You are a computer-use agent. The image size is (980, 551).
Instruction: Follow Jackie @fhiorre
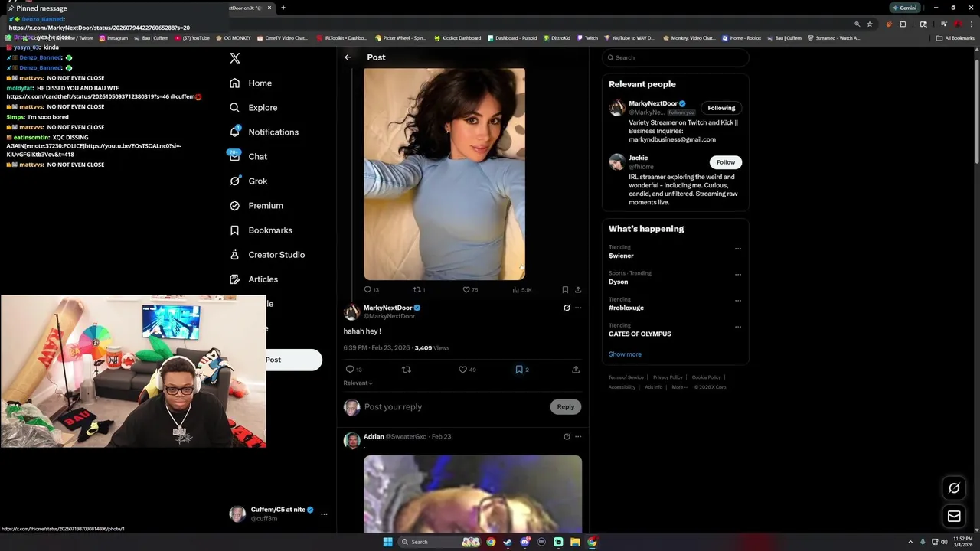click(726, 162)
